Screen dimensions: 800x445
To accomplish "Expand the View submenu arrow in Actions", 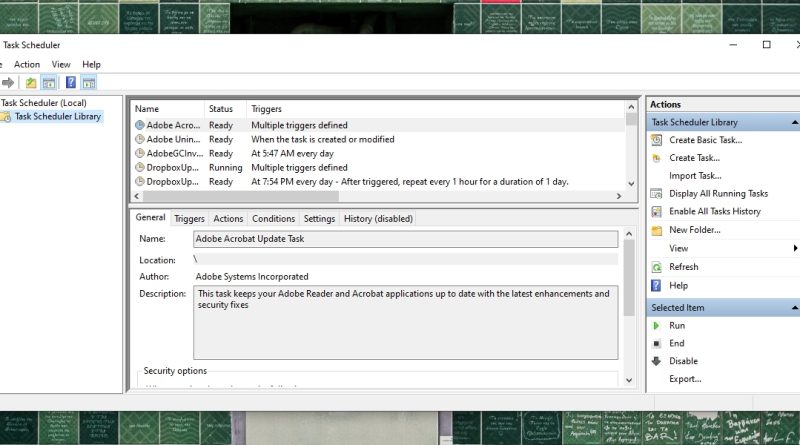I will tap(795, 249).
